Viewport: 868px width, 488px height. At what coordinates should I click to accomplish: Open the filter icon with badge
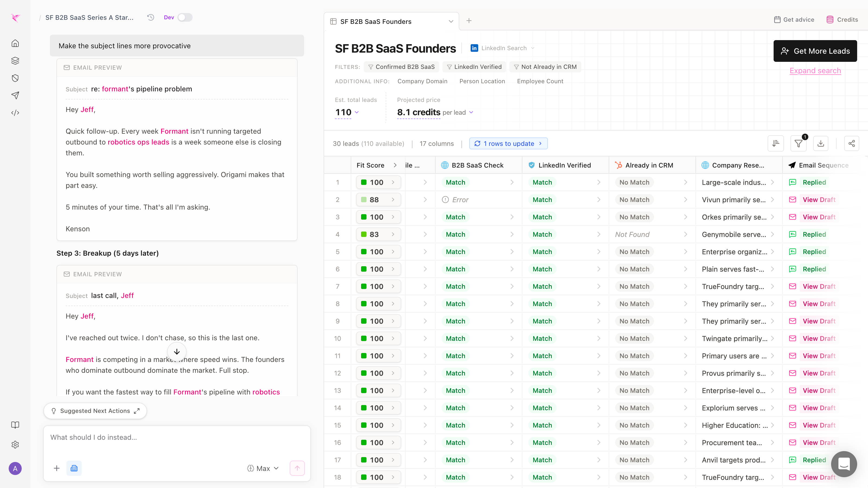coord(798,143)
